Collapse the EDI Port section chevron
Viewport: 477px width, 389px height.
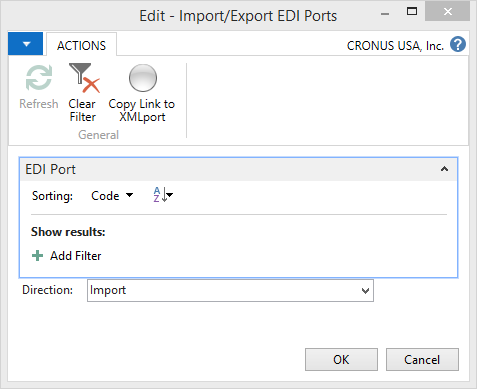coord(444,169)
